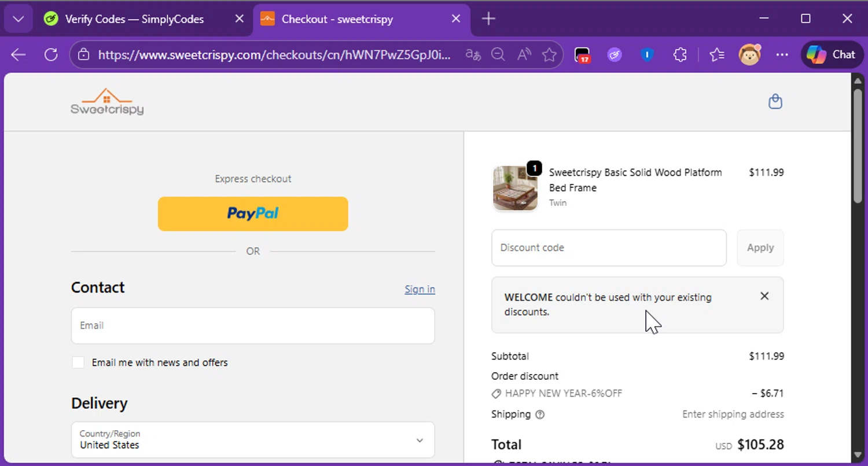Go back to the previous page
Image resolution: width=868 pixels, height=466 pixels.
pos(19,55)
